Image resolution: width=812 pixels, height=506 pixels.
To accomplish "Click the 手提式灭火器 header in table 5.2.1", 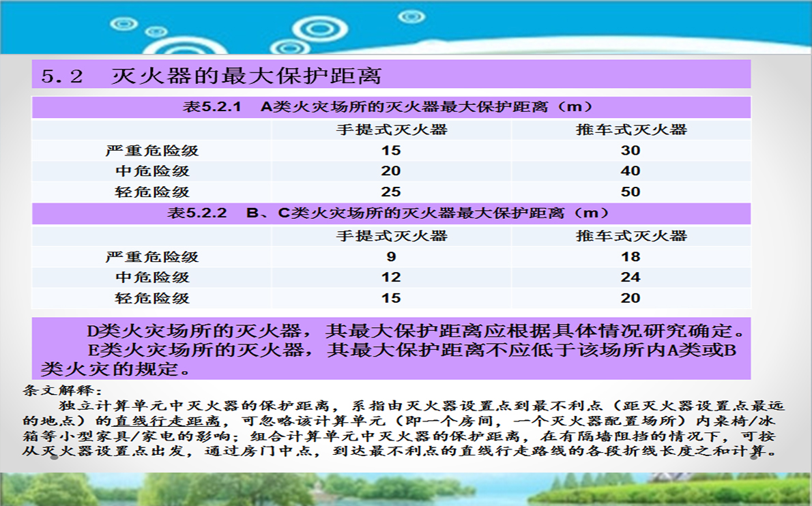I will [391, 130].
